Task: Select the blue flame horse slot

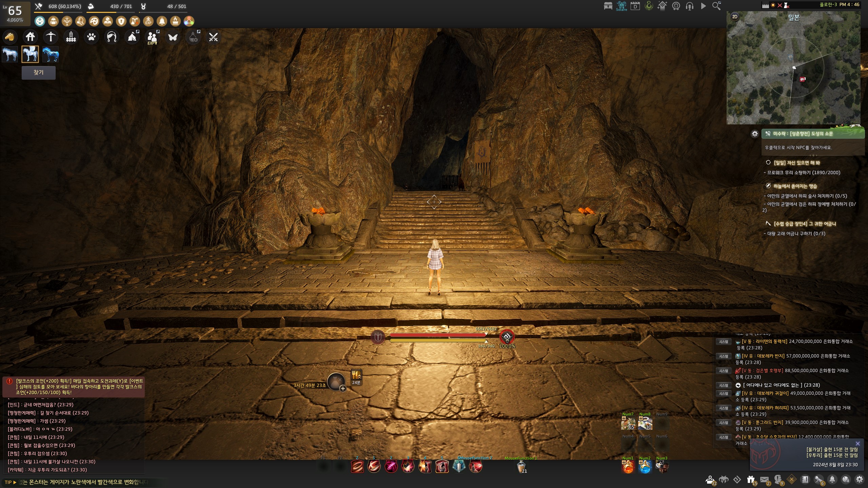Action: (x=51, y=54)
